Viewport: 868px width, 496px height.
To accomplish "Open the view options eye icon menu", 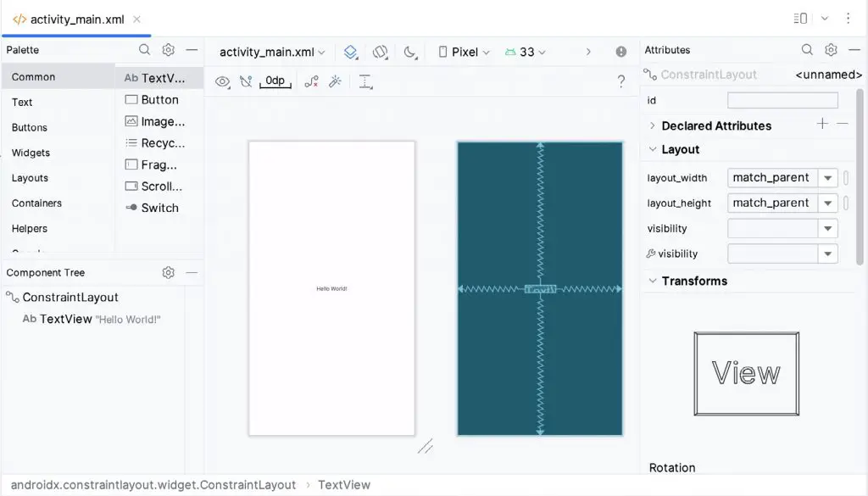I will tap(222, 81).
